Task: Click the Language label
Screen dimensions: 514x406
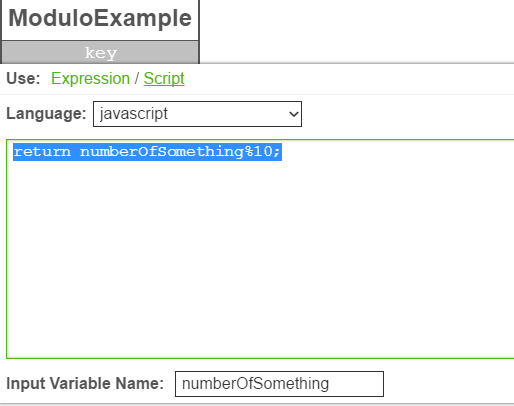Action: (46, 114)
